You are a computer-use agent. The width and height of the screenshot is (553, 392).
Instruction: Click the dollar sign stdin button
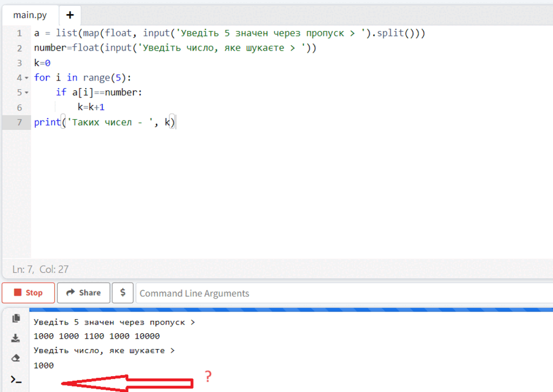pyautogui.click(x=123, y=293)
